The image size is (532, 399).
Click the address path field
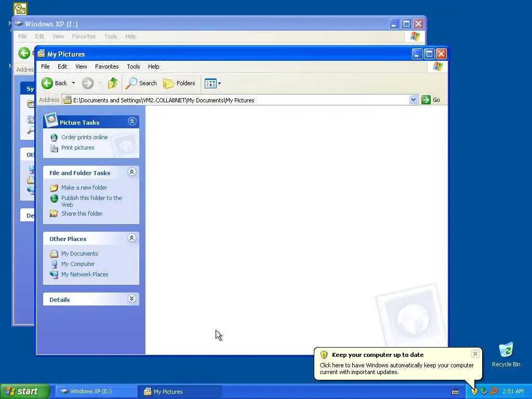pos(236,100)
